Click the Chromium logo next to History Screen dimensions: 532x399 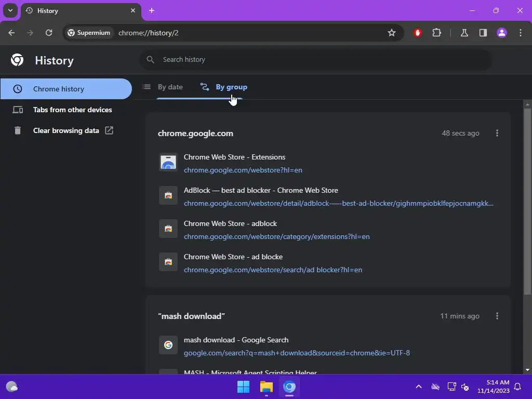coord(17,60)
